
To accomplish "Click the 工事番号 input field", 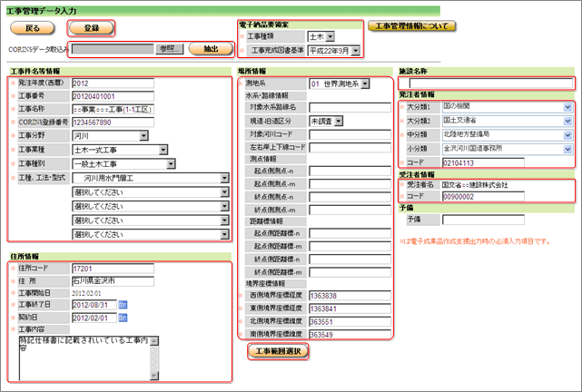I will tap(113, 96).
